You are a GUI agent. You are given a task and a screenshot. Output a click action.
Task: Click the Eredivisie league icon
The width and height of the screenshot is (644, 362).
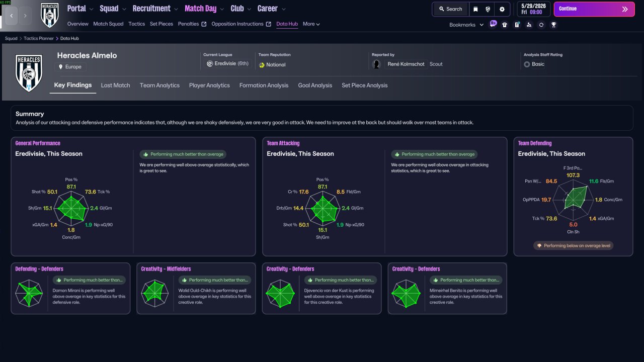point(210,64)
